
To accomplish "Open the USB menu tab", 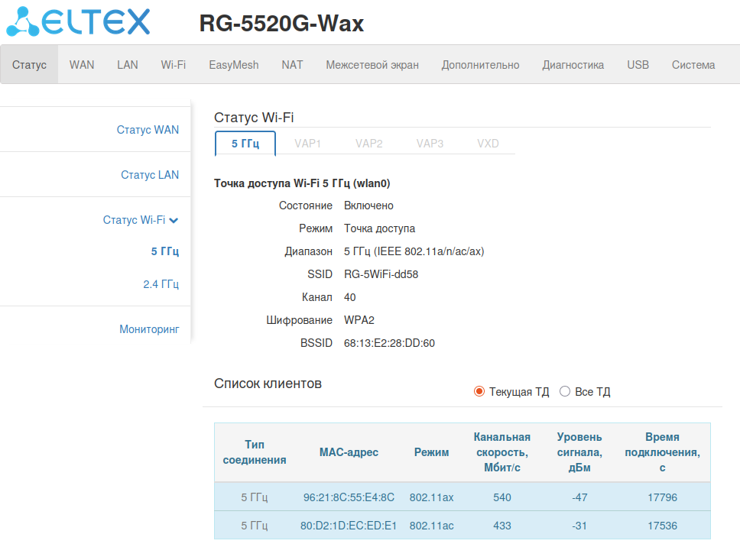I will point(638,65).
